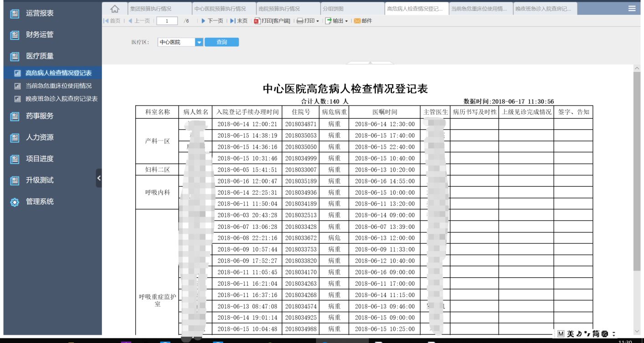This screenshot has width=644, height=343.
Task: Click 病危病重 column header
Action: pos(334,112)
